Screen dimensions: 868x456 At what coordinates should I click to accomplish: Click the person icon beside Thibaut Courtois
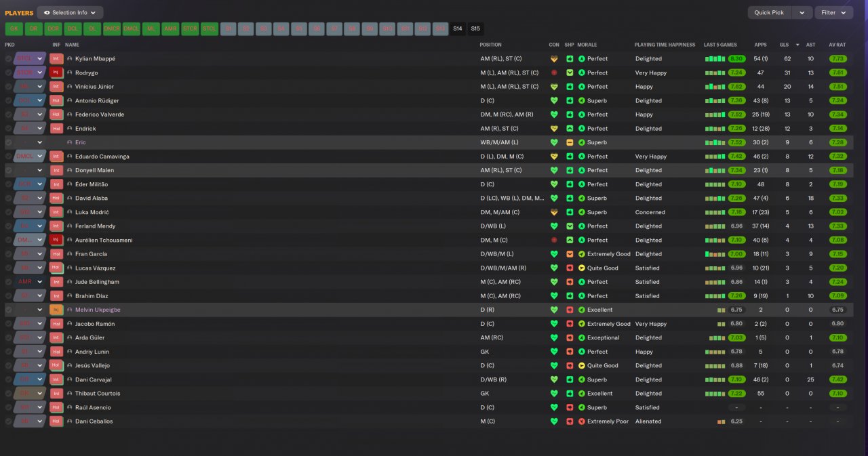[x=70, y=394]
